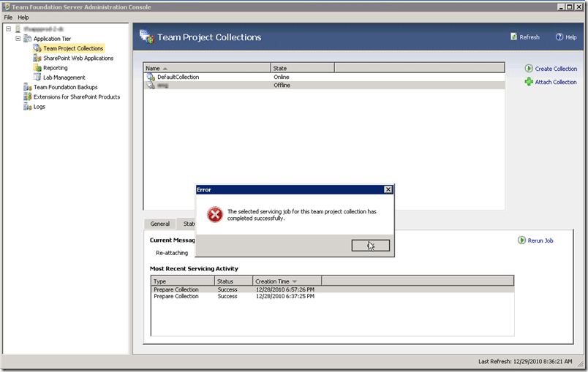Click the red error icon in dialog

click(215, 215)
